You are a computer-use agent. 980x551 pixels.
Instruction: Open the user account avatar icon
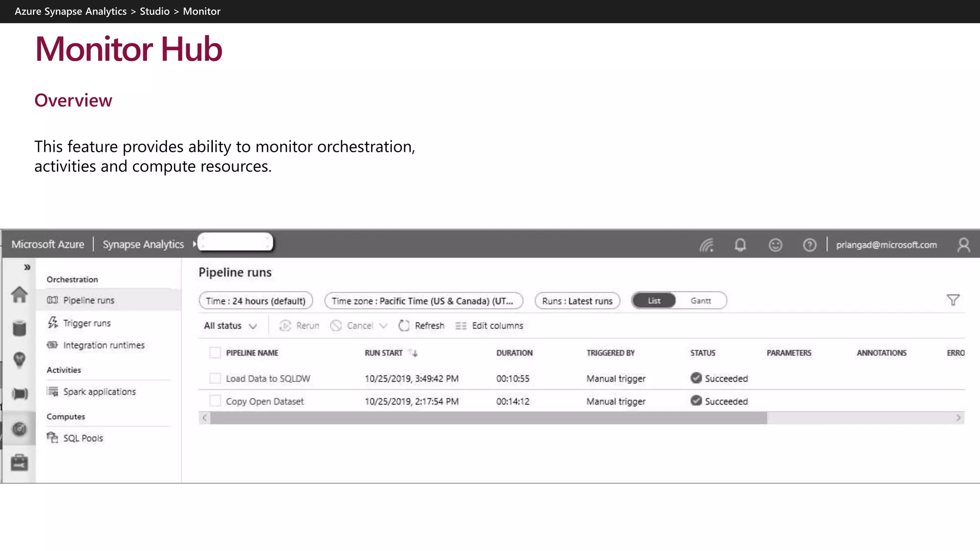click(963, 245)
